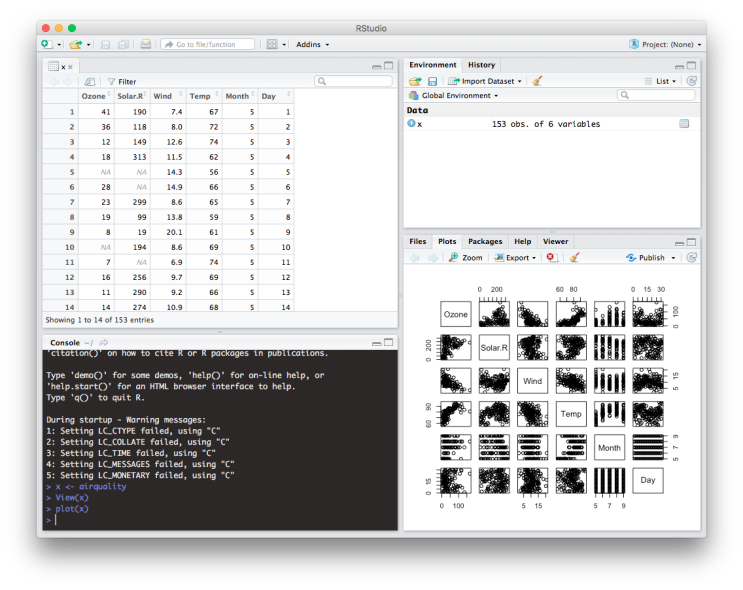Click the Go to file/function field
Image resolution: width=743 pixels, height=590 pixels.
(207, 45)
